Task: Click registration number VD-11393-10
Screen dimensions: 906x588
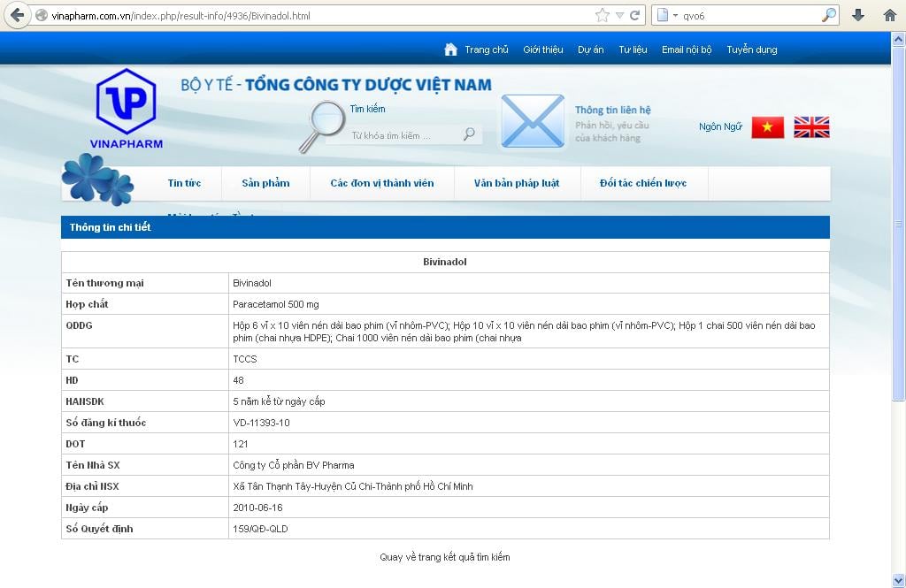Action: pos(261,423)
